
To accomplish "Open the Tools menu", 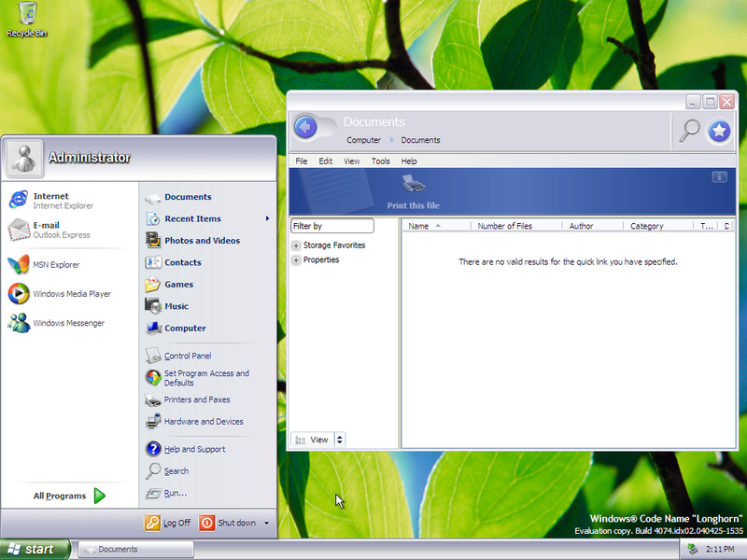I will pyautogui.click(x=380, y=161).
